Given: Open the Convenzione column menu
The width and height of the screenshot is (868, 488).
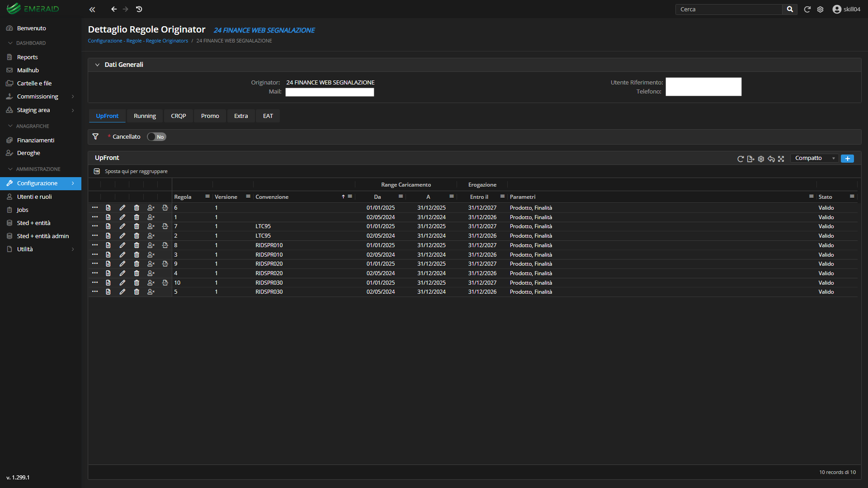Looking at the screenshot, I should pyautogui.click(x=350, y=197).
